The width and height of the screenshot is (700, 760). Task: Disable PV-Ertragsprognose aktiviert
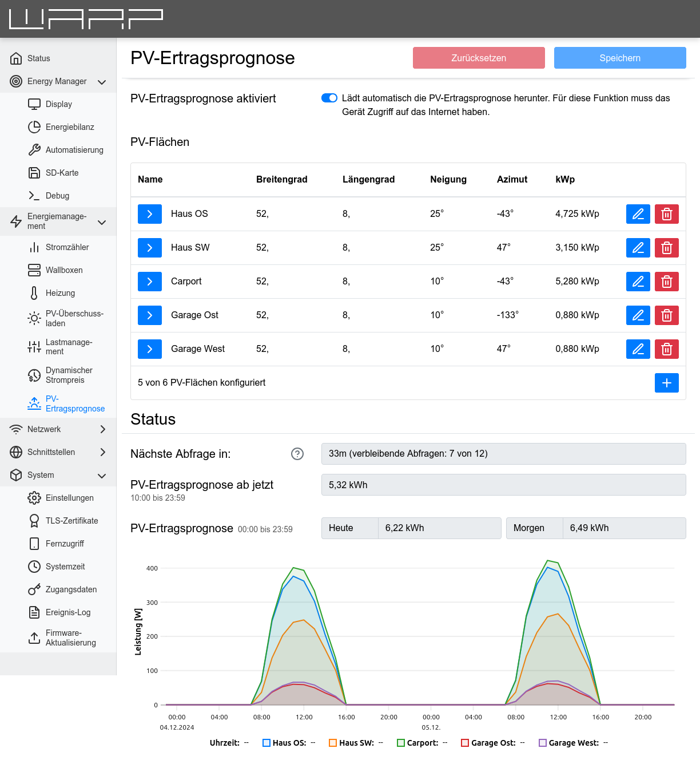329,98
